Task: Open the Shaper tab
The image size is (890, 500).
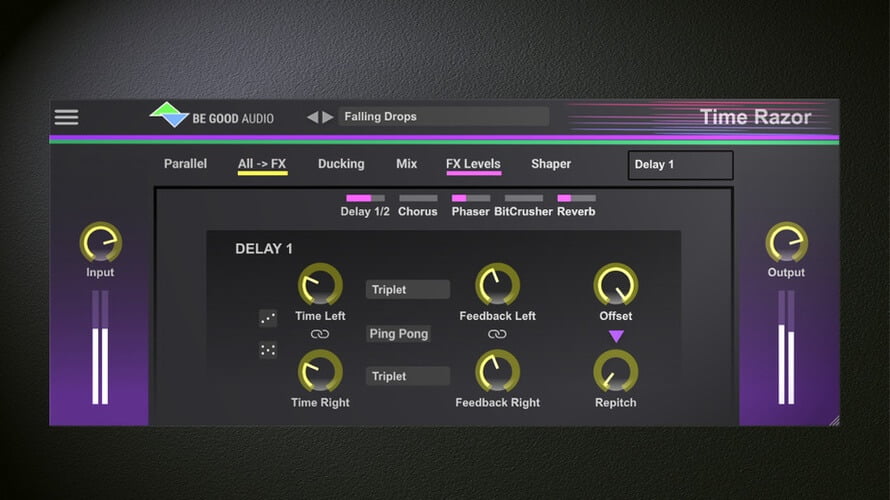Action: pos(551,163)
